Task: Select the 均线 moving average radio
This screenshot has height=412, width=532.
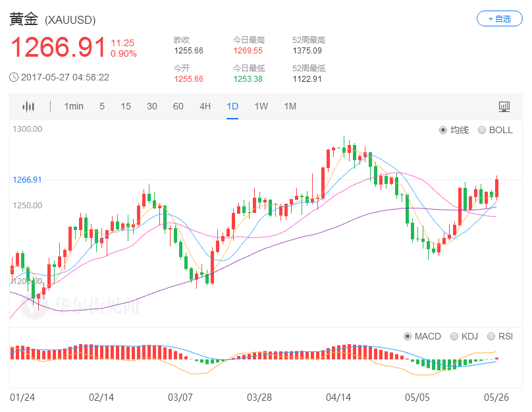Action: [x=443, y=130]
